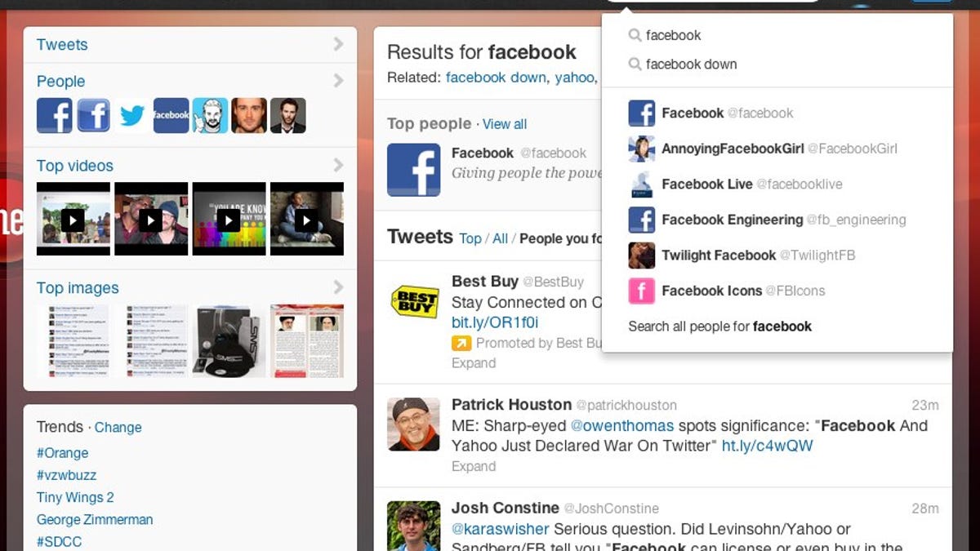Open the Best Buy logo avatar
The image size is (980, 551).
pos(413,300)
